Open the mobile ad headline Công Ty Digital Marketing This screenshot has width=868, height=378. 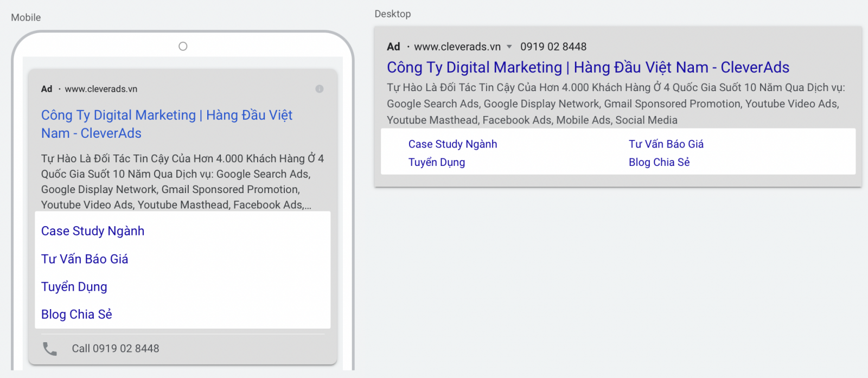pos(167,124)
